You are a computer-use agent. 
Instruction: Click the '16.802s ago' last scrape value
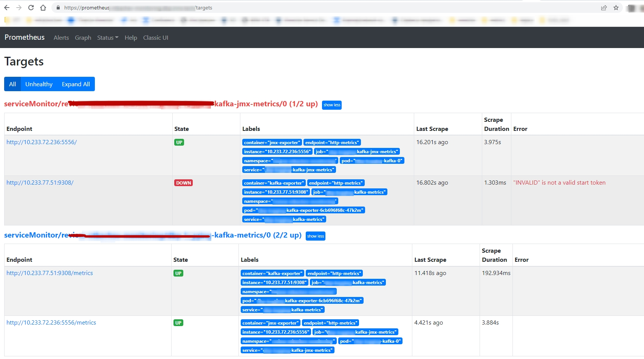[x=432, y=183]
